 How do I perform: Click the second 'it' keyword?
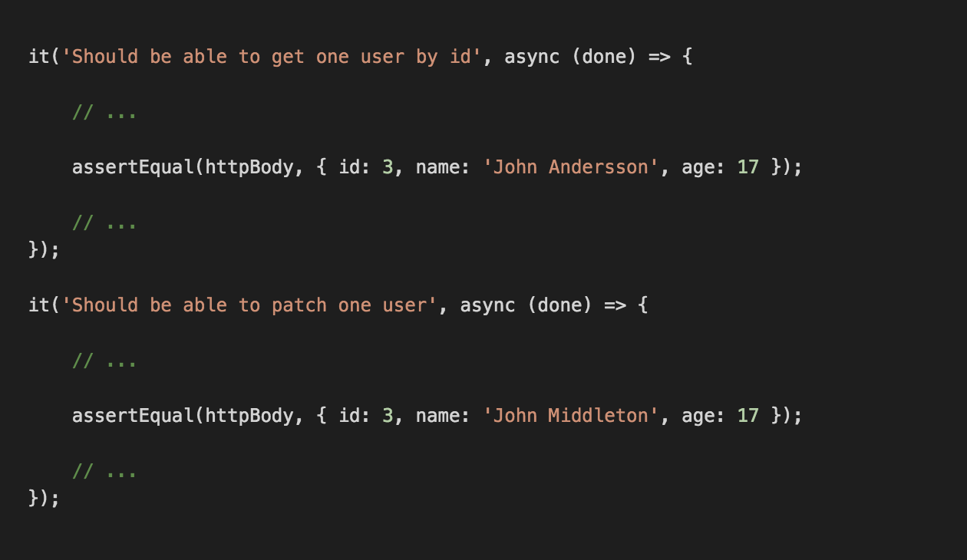39,305
